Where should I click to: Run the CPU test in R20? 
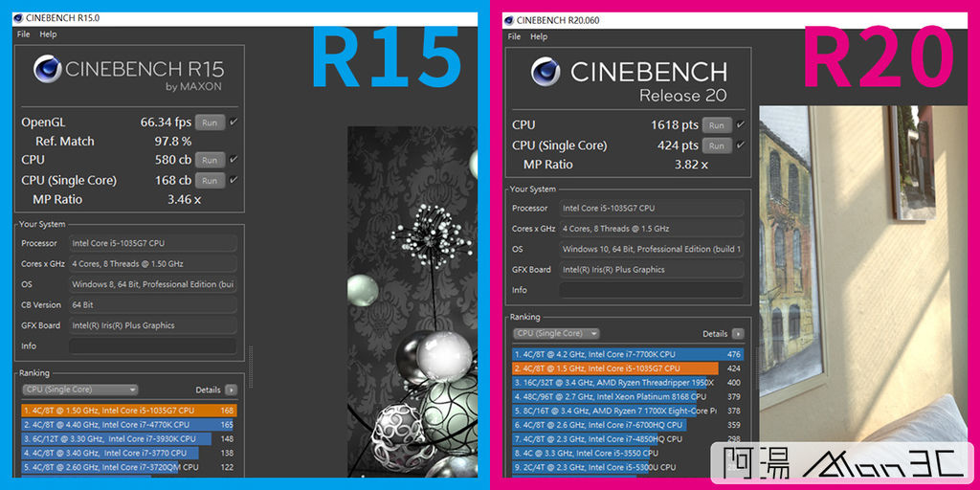(x=716, y=125)
